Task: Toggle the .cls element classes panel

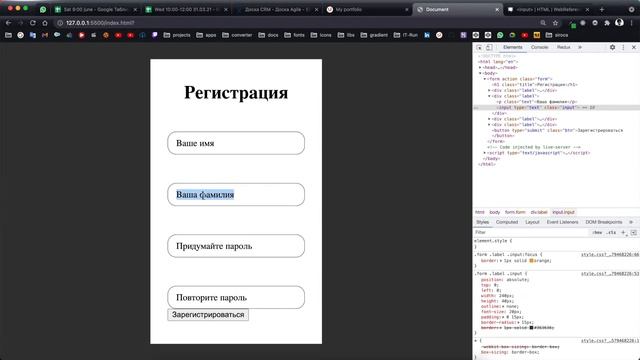Action: 611,232
